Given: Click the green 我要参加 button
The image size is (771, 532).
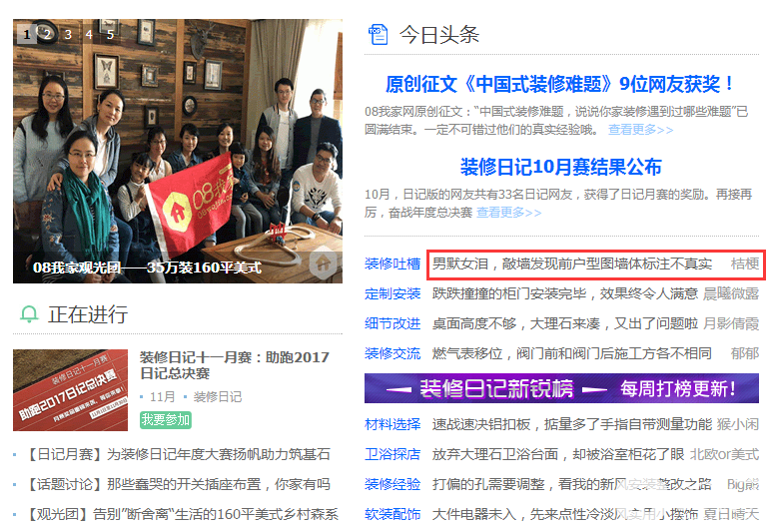Looking at the screenshot, I should [x=165, y=419].
